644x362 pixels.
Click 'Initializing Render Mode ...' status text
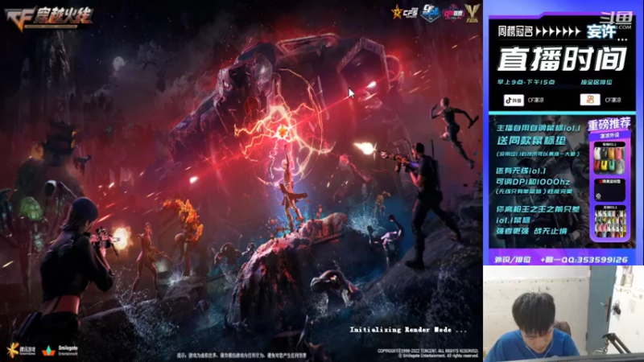click(x=408, y=330)
